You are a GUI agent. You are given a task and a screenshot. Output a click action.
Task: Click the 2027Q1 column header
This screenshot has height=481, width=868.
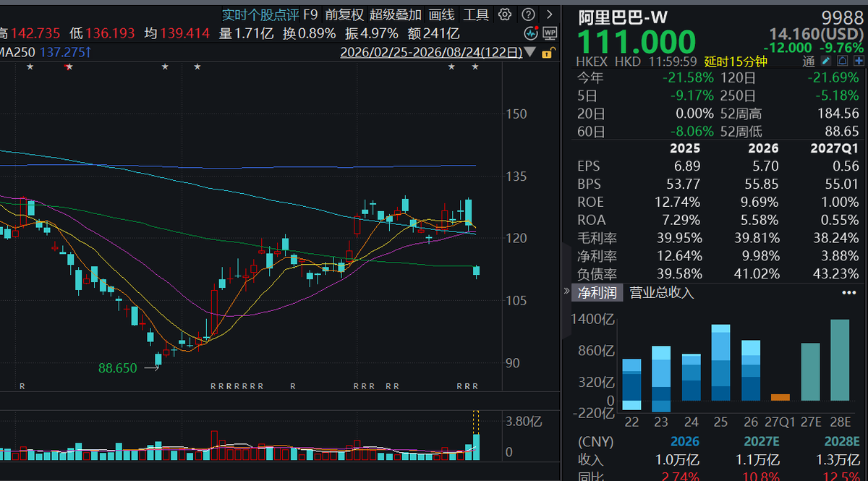(833, 148)
